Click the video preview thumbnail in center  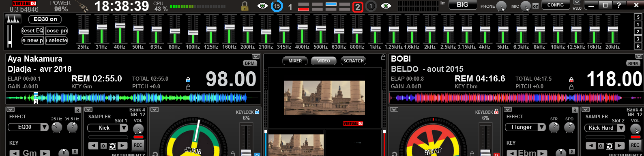[324, 97]
